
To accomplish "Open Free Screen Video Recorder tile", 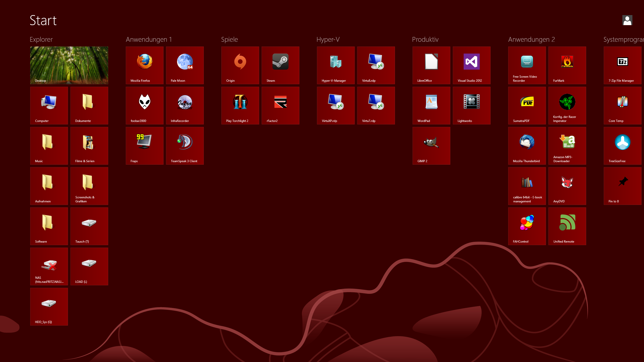I will [527, 65].
